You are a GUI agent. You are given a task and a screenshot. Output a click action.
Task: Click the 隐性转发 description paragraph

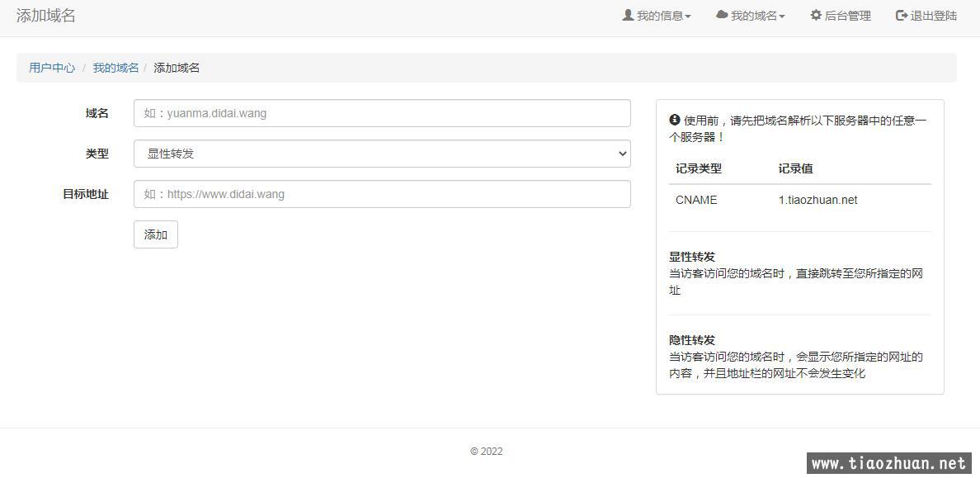tap(796, 366)
